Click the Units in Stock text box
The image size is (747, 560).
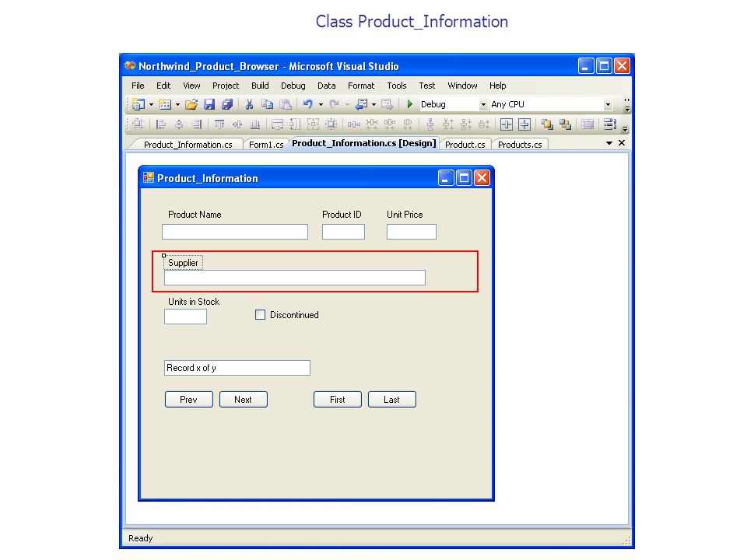click(x=185, y=317)
